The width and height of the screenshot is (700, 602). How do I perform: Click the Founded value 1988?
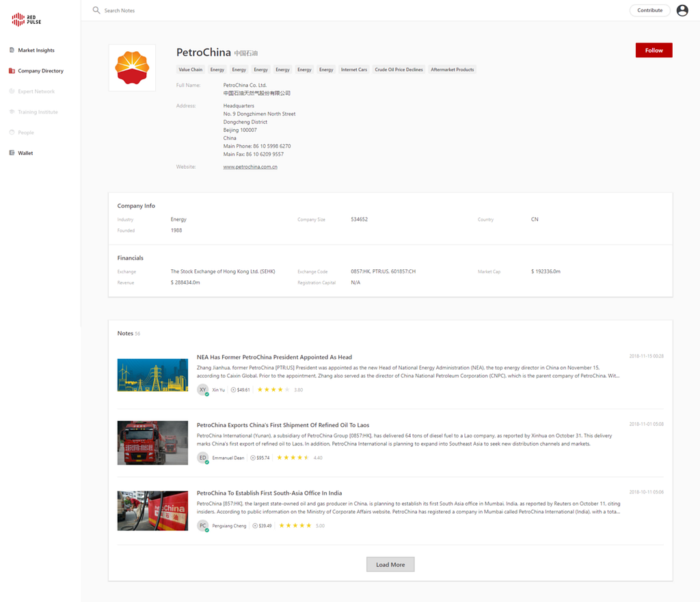176,230
